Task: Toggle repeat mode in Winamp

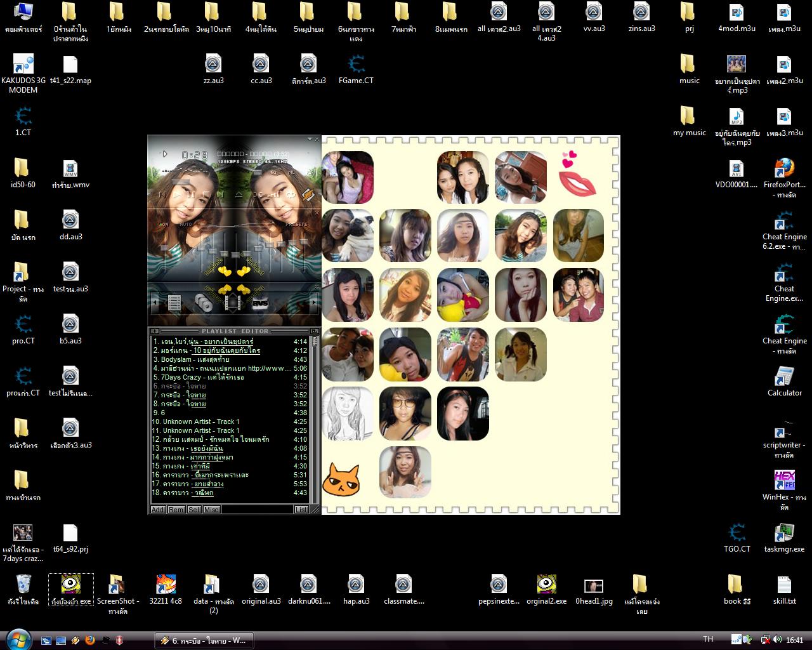Action: 291,195
